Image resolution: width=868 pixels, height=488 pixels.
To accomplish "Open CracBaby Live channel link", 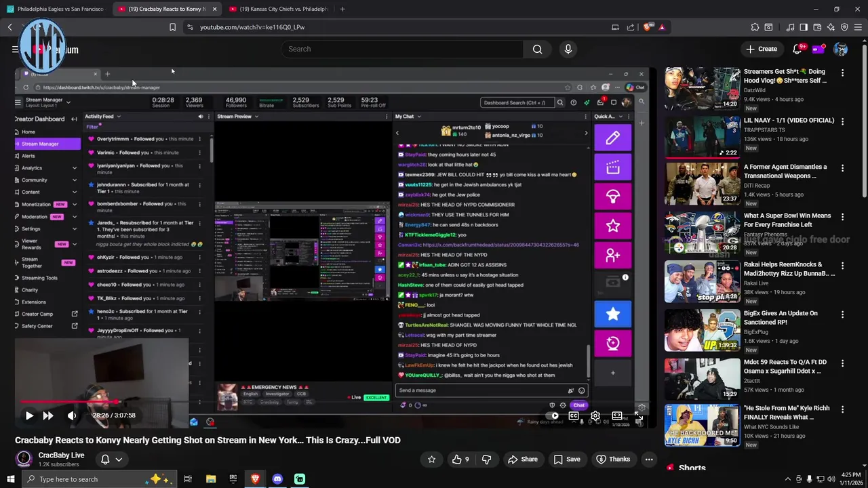I will coord(61,455).
